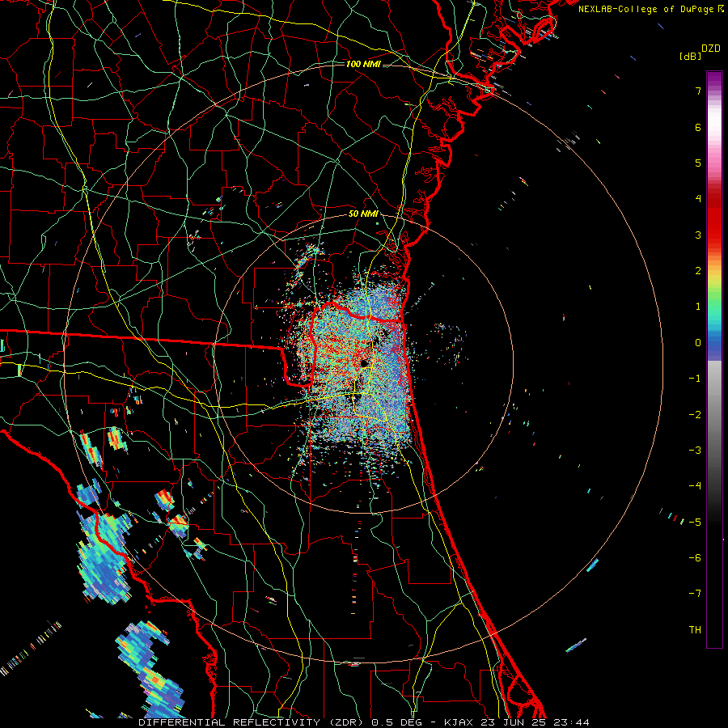
Task: Click the Differential Reflectivity (ZDR) caption text
Action: click(252, 722)
